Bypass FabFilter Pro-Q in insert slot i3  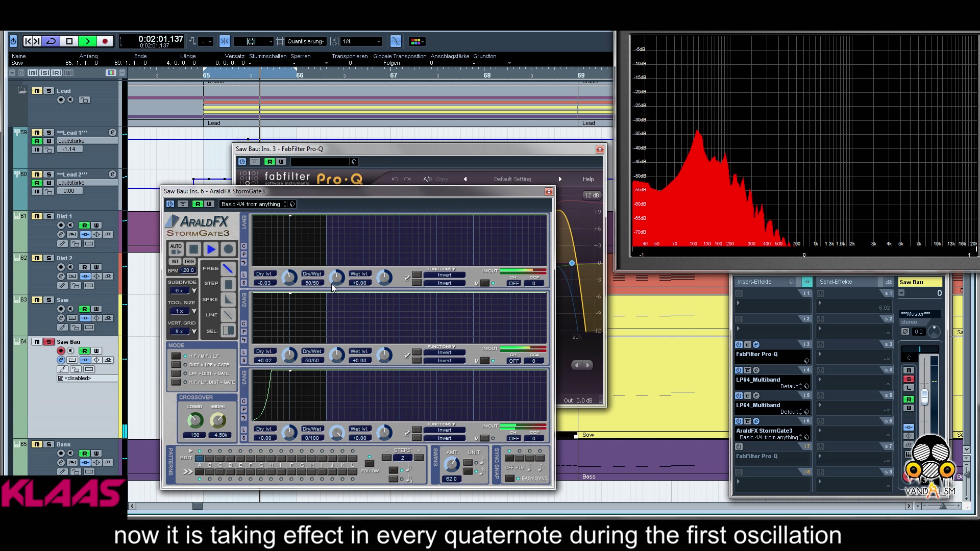739,345
